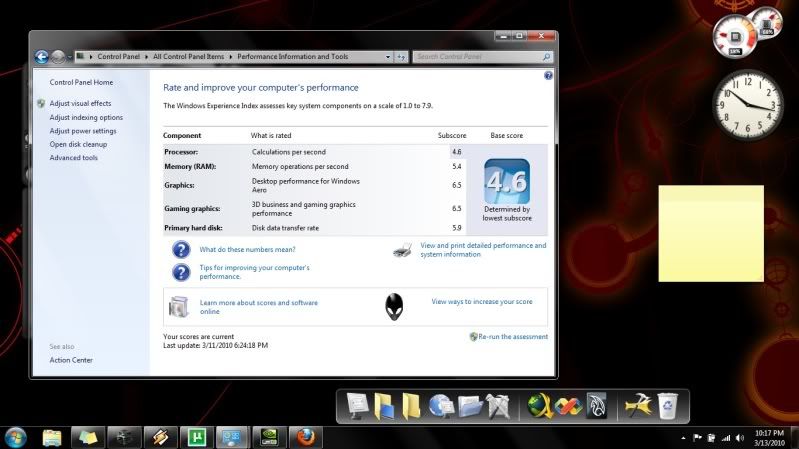
Task: Open Advanced tools link
Action: (x=73, y=158)
